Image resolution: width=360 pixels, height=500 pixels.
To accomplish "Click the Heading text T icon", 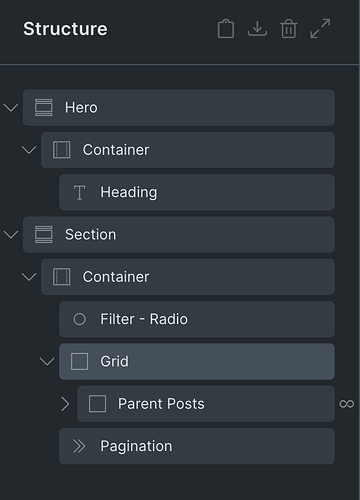I will pyautogui.click(x=79, y=193).
